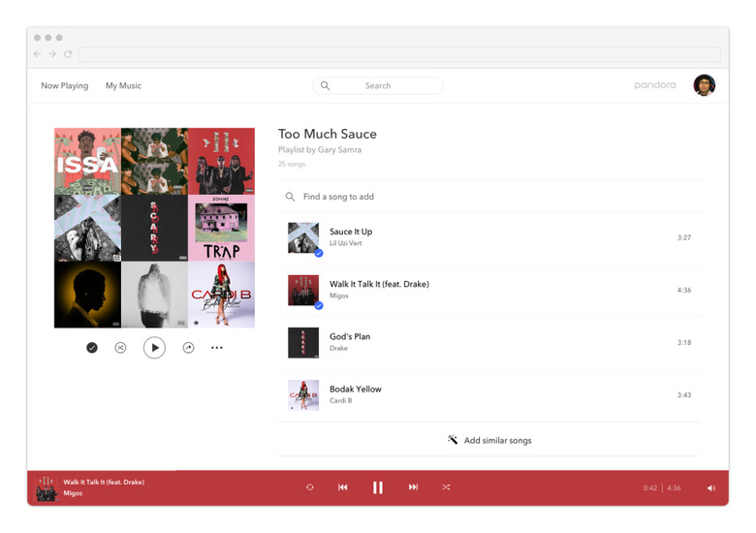Open artist Lil Uzi Vert
The height and width of the screenshot is (533, 756).
[346, 243]
